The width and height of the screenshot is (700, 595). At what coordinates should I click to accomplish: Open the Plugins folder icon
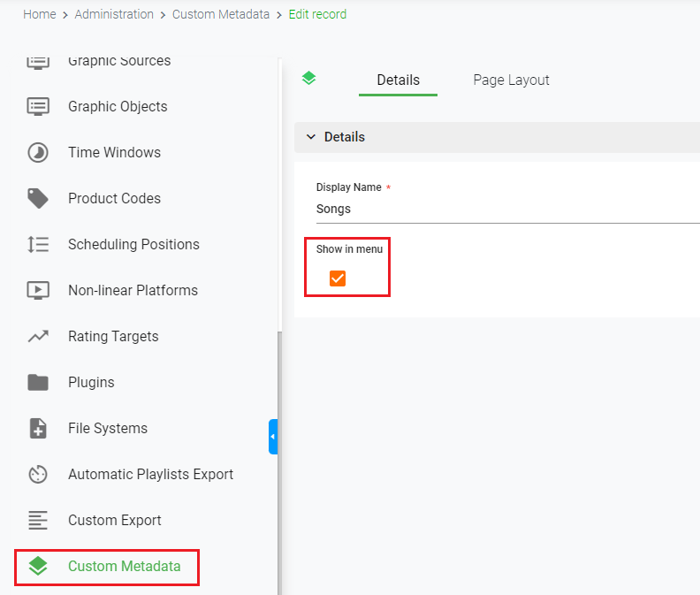point(38,382)
